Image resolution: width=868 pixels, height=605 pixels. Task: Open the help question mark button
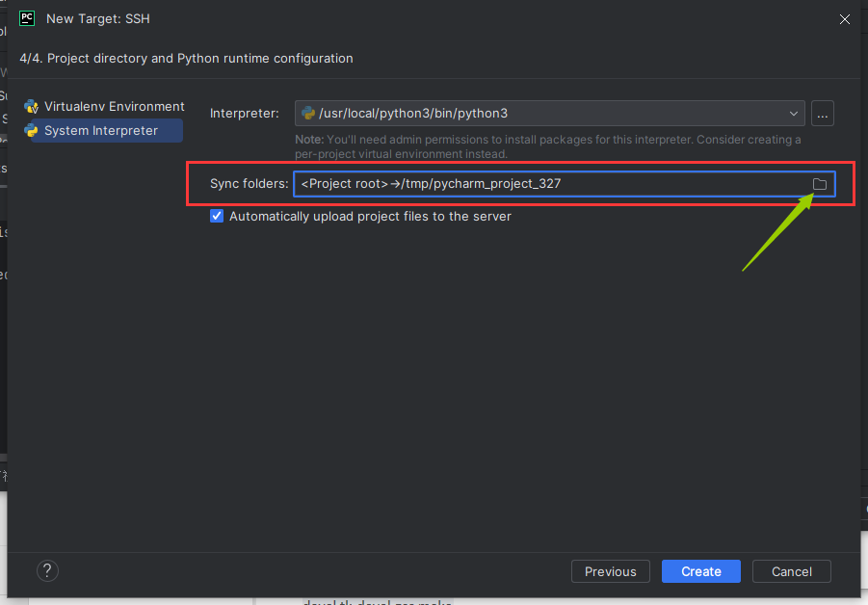pyautogui.click(x=48, y=571)
